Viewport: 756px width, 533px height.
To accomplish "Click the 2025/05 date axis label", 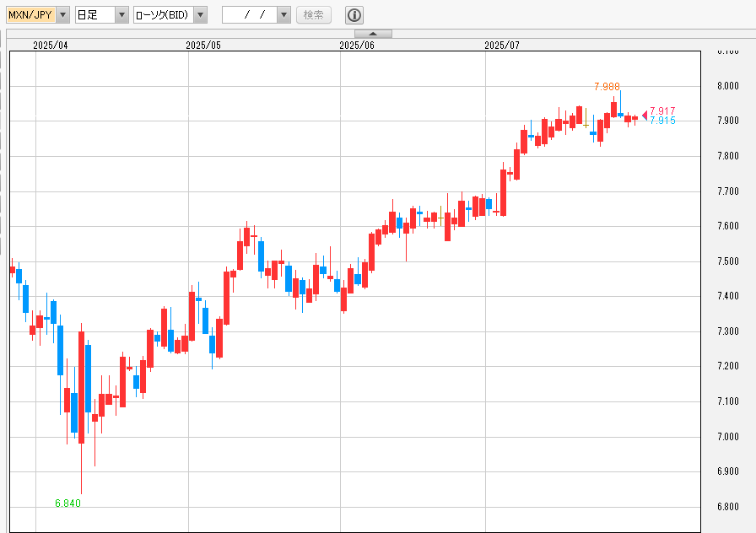I will click(203, 46).
